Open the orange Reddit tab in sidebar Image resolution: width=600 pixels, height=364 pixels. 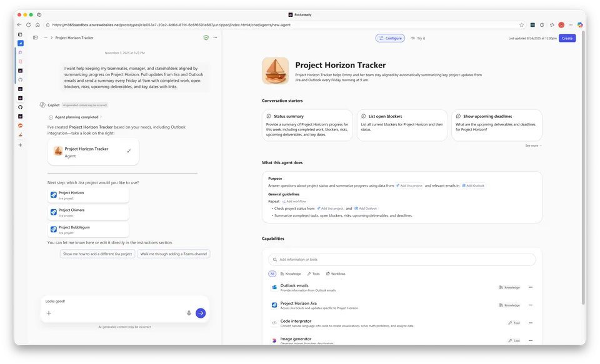point(20,125)
